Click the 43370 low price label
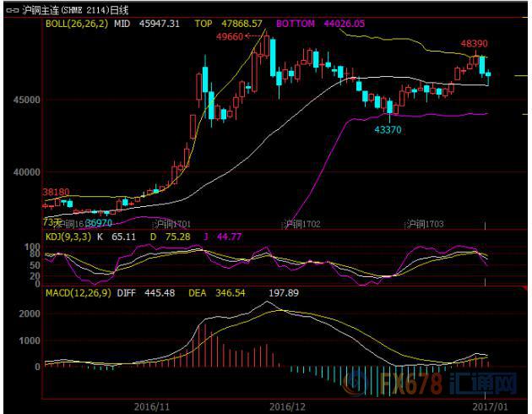The height and width of the screenshot is (414, 532). pos(388,128)
